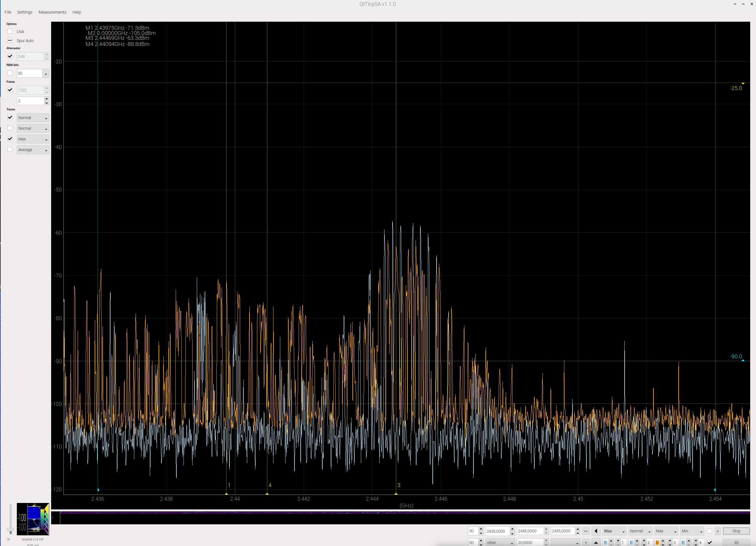Enable the LNA checkbox

coord(10,31)
